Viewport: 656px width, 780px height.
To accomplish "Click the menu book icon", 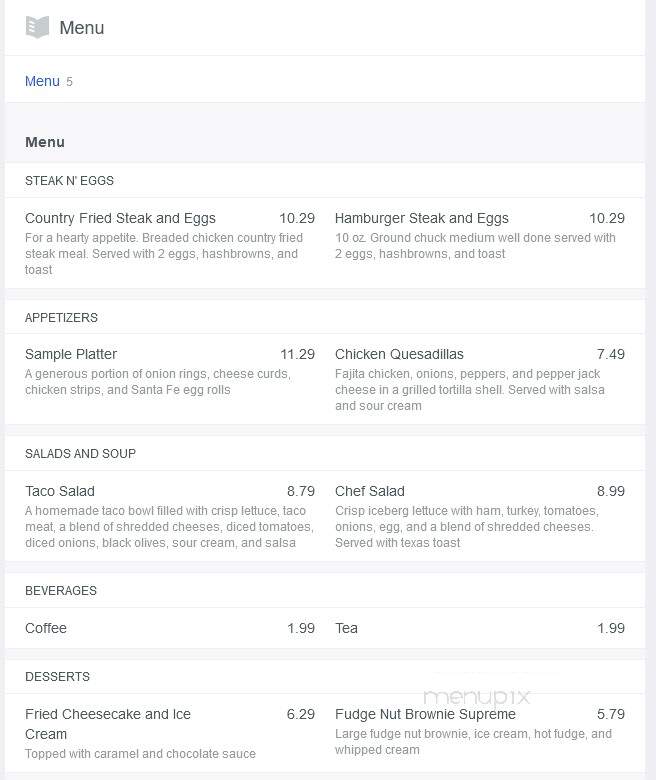I will click(x=37, y=27).
